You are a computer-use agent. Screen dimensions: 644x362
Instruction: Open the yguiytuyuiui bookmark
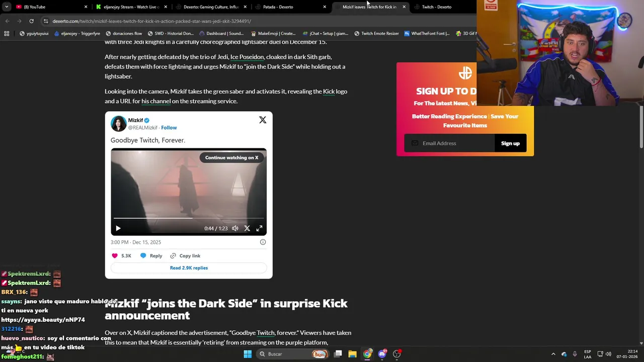pyautogui.click(x=33, y=34)
